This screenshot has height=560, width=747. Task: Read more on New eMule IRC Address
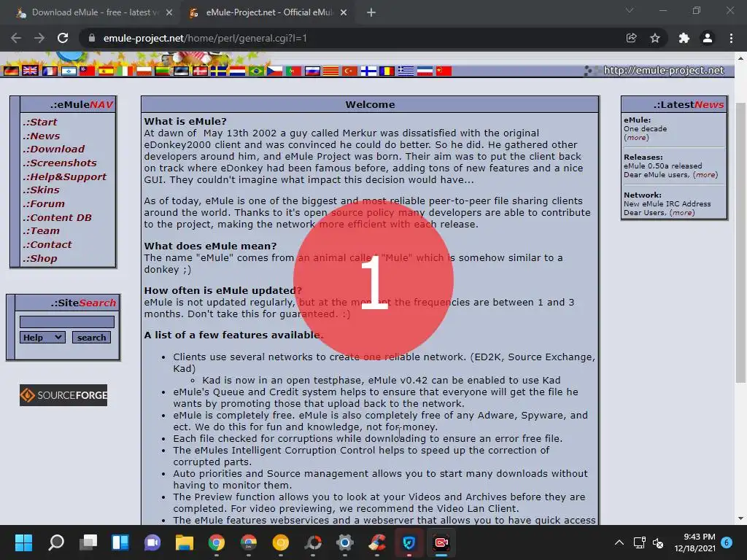tap(682, 213)
